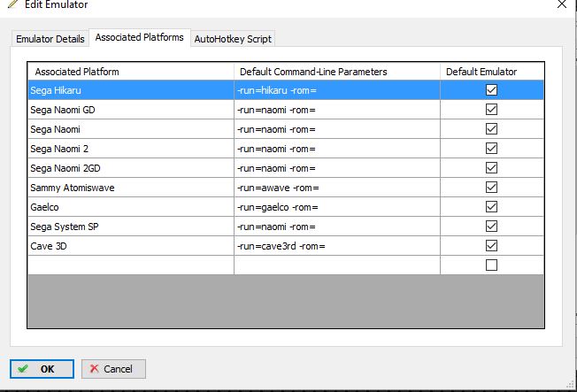Image resolution: width=577 pixels, height=392 pixels.
Task: Click the red X icon on Cancel
Action: tap(94, 368)
